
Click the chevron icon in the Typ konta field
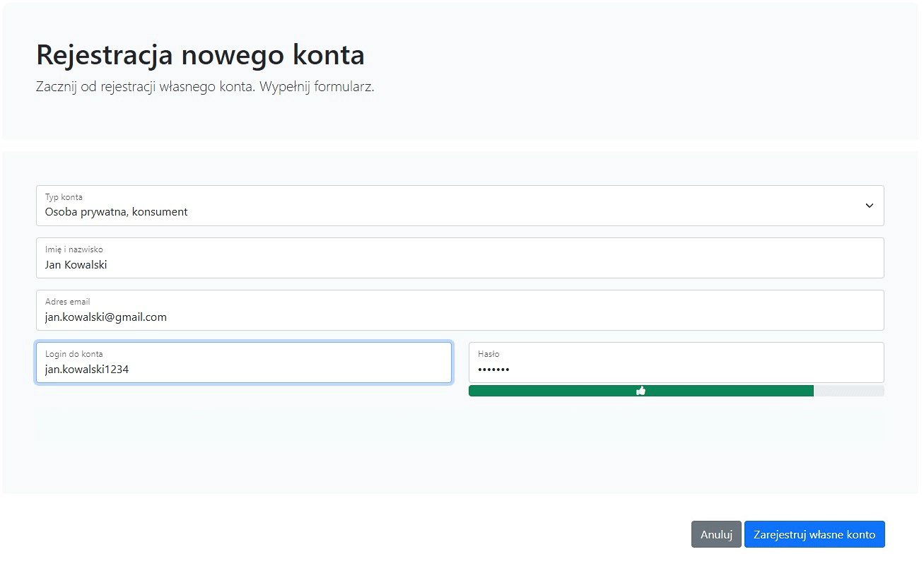[x=870, y=205]
